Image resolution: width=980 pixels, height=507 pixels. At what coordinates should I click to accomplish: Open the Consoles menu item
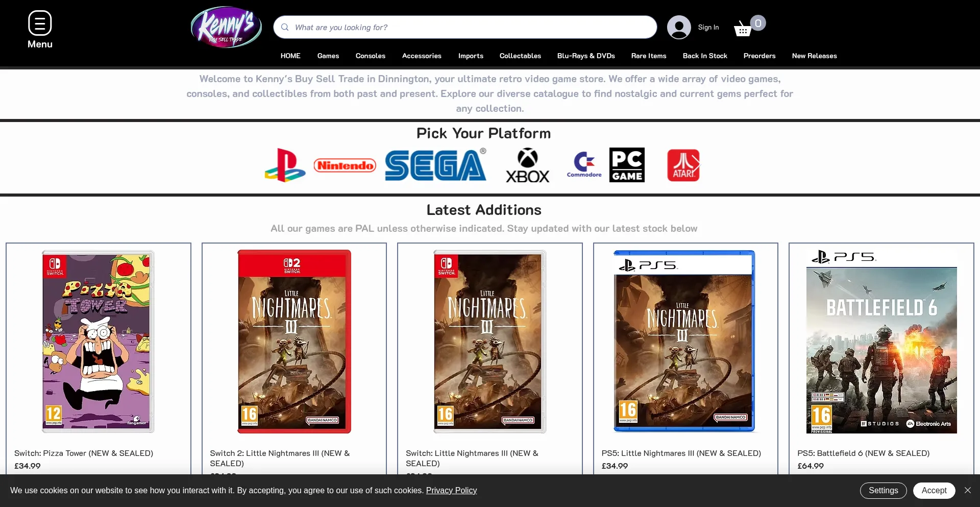(371, 56)
